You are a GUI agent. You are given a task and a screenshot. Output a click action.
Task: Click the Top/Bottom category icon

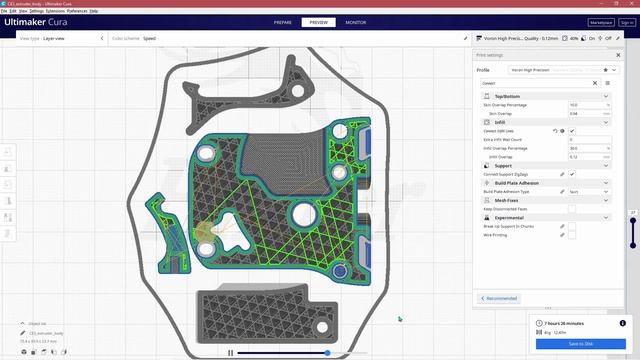(x=487, y=96)
